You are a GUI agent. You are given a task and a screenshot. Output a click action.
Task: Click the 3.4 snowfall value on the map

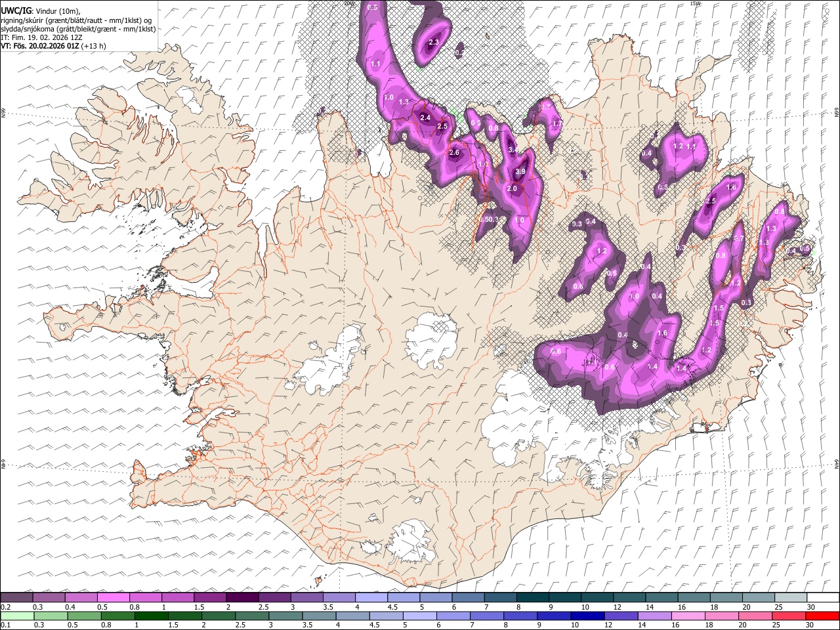[514, 150]
